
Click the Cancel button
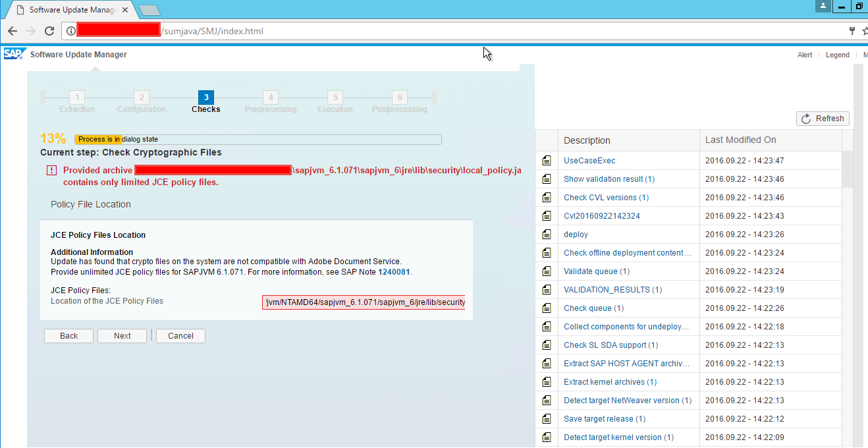(180, 336)
